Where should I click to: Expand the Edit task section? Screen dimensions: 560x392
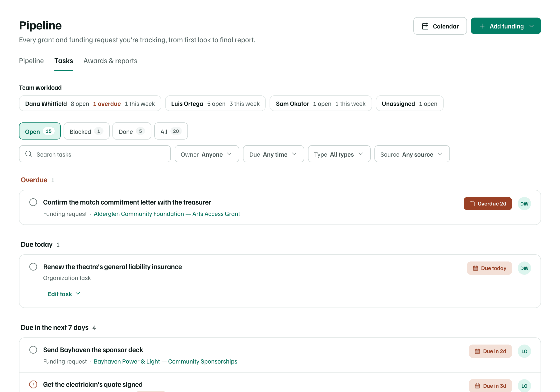tap(64, 294)
